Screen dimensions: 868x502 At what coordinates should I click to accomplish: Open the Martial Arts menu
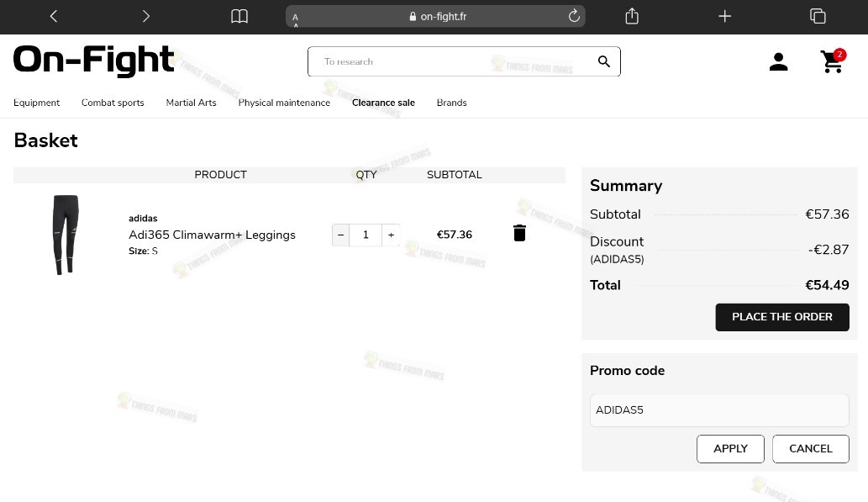(191, 103)
